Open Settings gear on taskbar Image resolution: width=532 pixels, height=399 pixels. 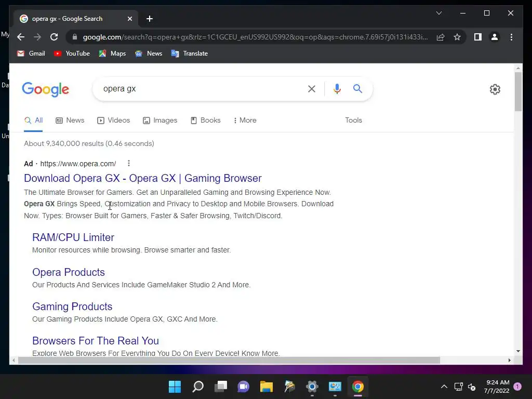312,387
